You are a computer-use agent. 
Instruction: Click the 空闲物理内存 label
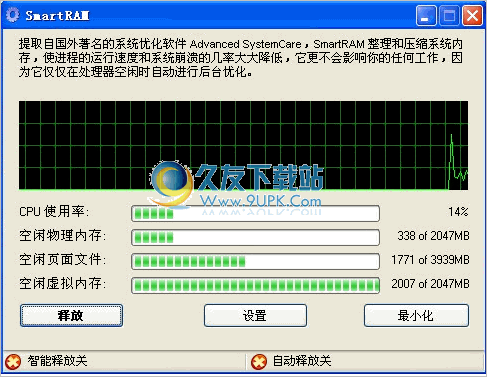pyautogui.click(x=62, y=236)
